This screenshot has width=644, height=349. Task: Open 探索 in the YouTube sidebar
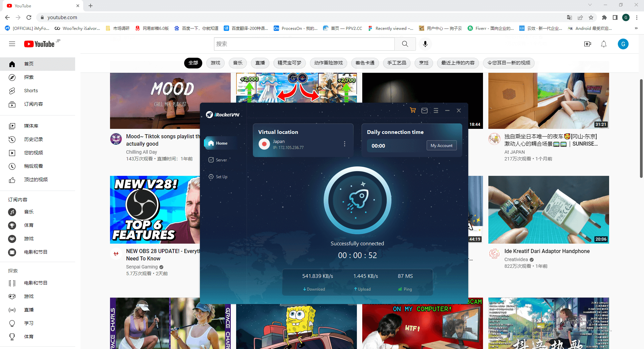pyautogui.click(x=38, y=77)
